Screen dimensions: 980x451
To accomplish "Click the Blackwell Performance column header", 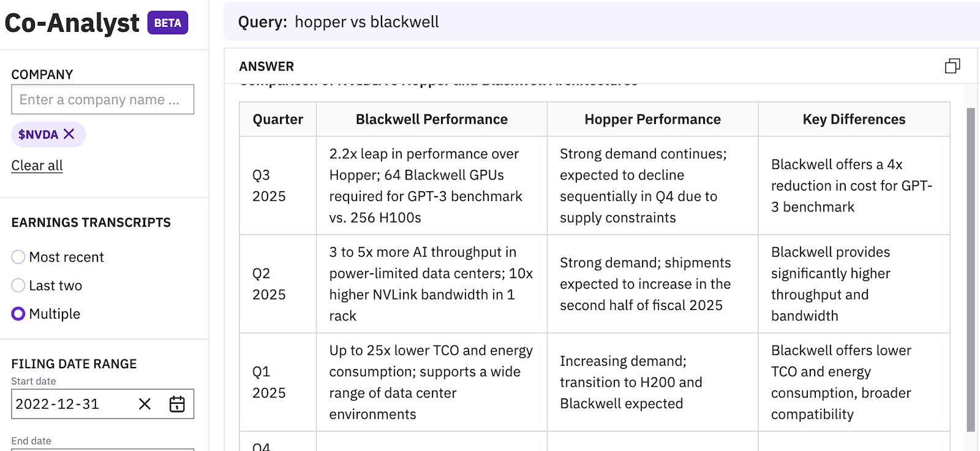I will [x=431, y=119].
